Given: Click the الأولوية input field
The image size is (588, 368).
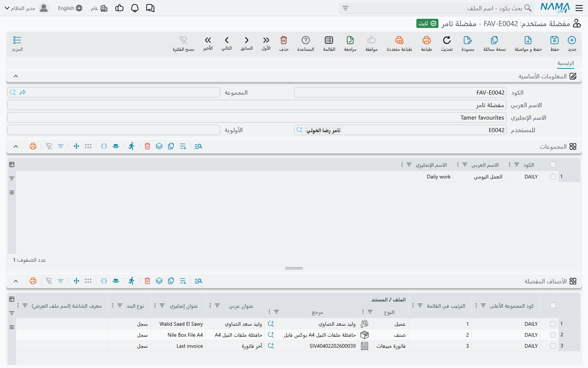Looking at the screenshot, I should 114,130.
